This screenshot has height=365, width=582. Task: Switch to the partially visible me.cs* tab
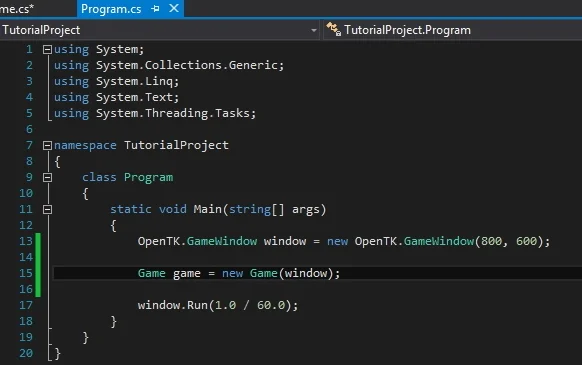pos(16,9)
